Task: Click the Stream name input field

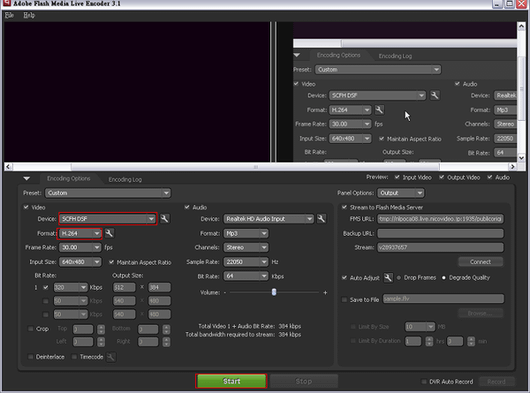Action: pyautogui.click(x=440, y=247)
